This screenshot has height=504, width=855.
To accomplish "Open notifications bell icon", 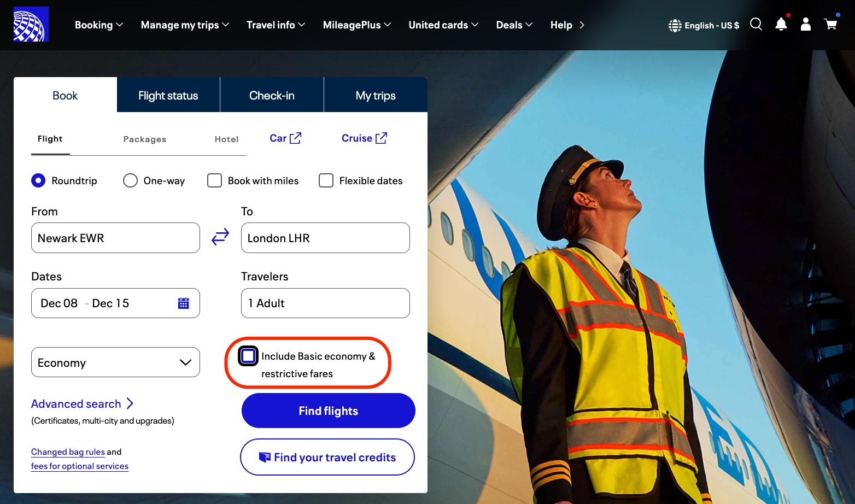I will (x=781, y=24).
